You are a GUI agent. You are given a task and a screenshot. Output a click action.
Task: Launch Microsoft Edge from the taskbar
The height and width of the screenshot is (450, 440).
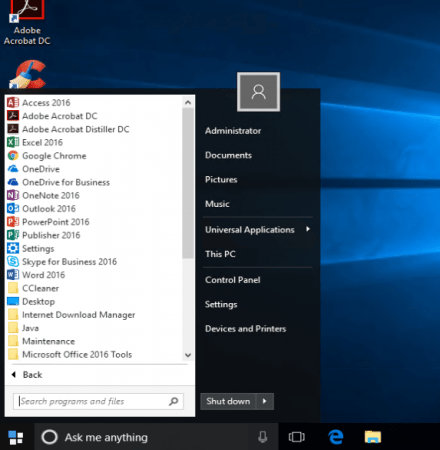tap(336, 437)
